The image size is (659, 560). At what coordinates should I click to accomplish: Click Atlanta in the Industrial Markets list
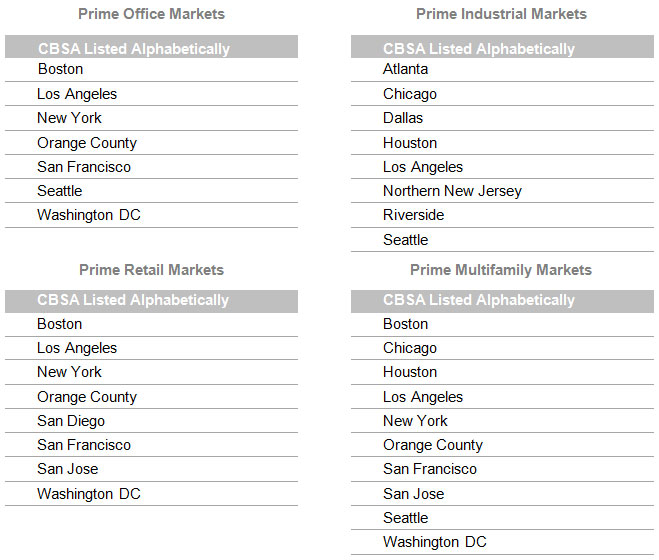pyautogui.click(x=405, y=69)
